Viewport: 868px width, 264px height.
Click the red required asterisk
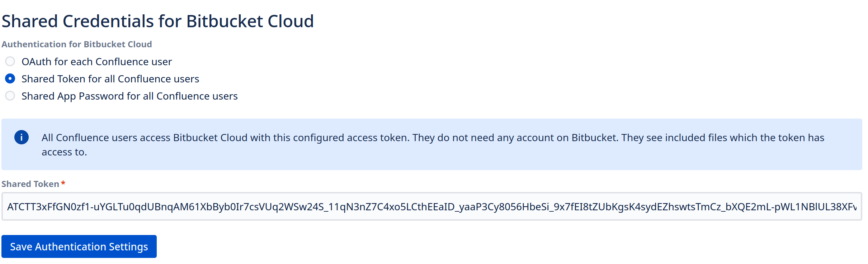click(x=63, y=183)
